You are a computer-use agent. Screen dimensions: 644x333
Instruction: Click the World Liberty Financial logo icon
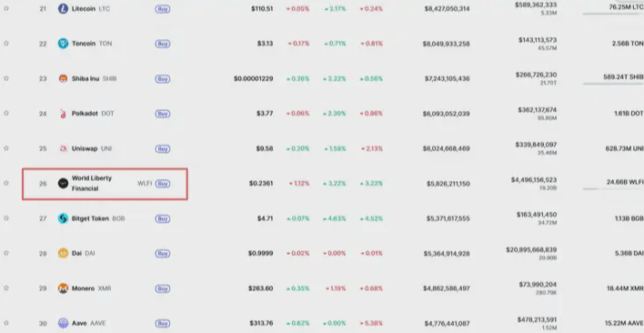[63, 184]
